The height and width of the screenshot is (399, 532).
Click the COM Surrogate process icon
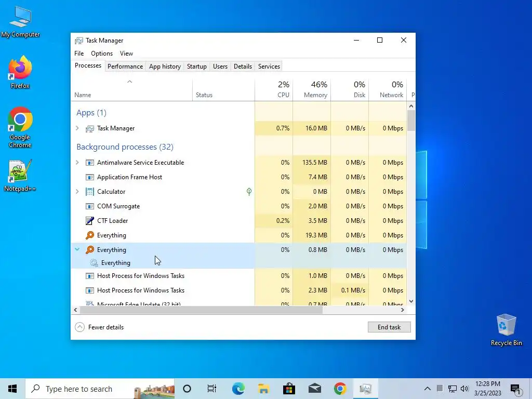[89, 206]
